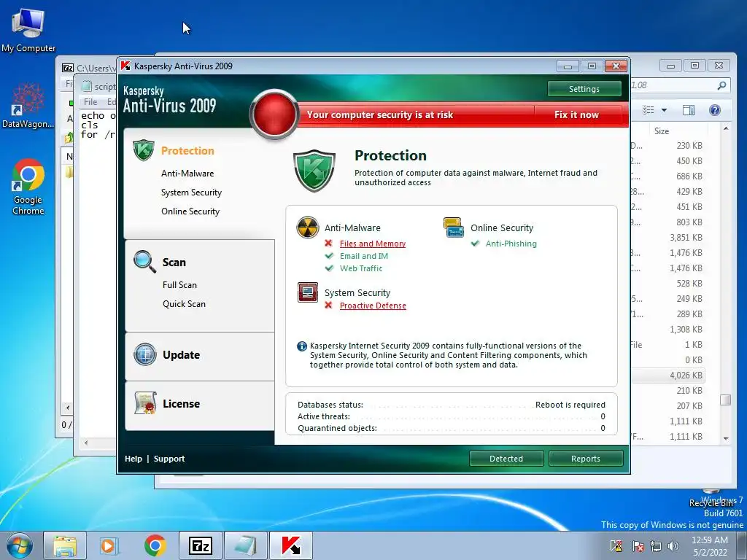Click the info icon beside Kaspersky Internet Security note
The image size is (747, 560).
click(x=301, y=346)
